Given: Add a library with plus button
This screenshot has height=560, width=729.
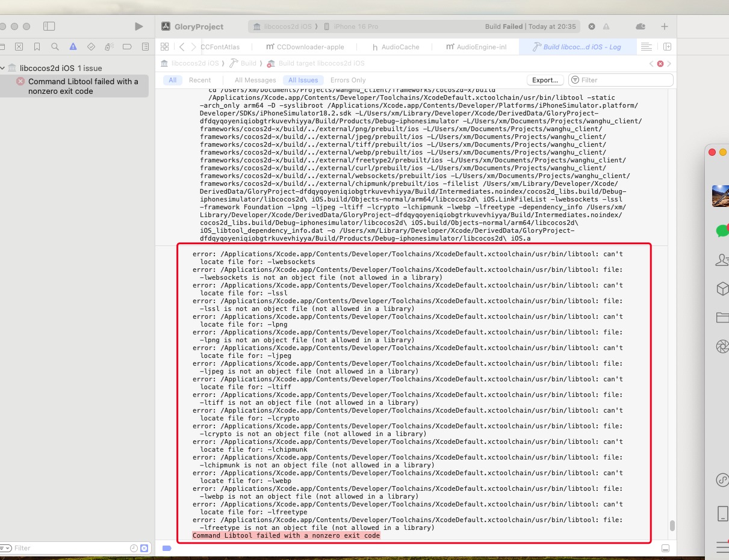Looking at the screenshot, I should click(x=665, y=26).
